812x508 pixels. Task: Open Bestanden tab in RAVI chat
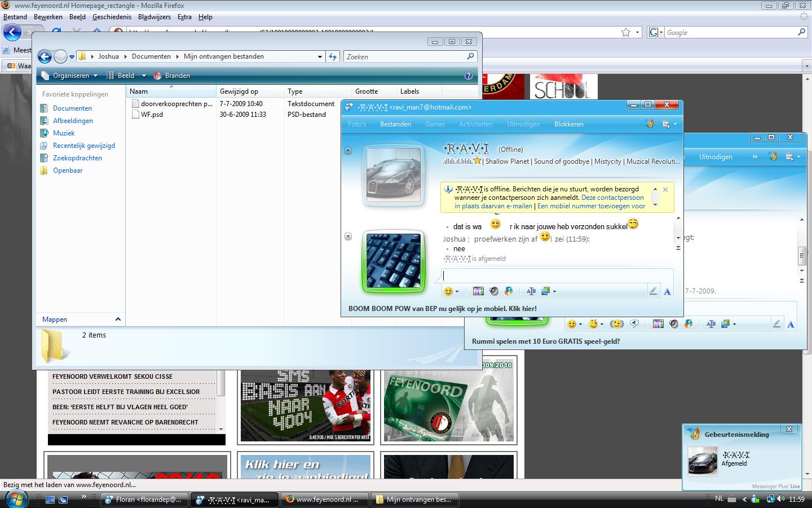(395, 124)
